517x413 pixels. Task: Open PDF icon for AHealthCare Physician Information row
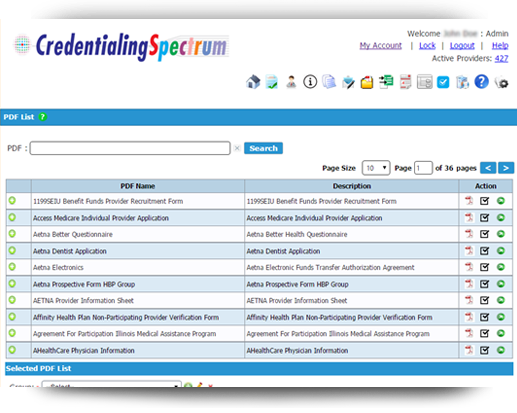(x=469, y=350)
